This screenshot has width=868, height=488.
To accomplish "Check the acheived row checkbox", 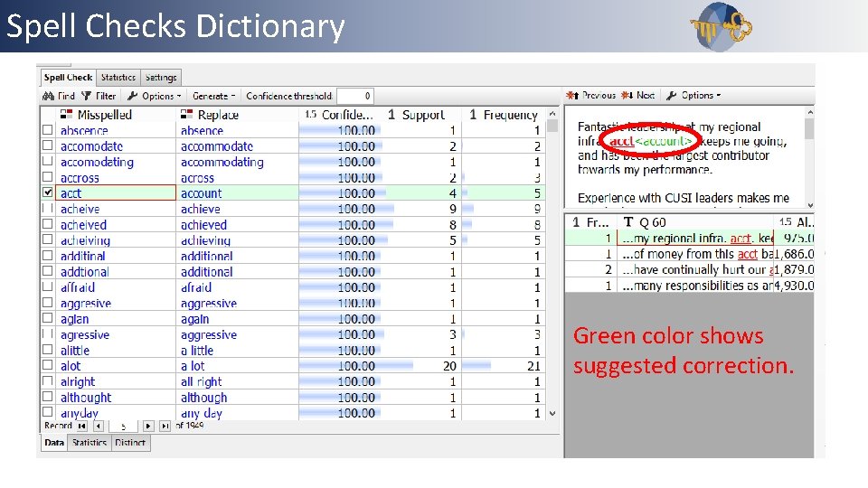I will click(x=48, y=224).
